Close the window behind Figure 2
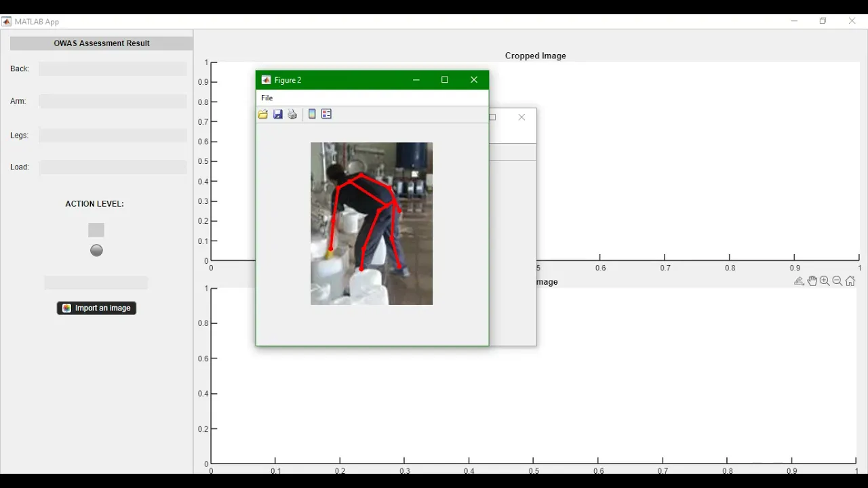The width and height of the screenshot is (868, 488). pos(521,117)
